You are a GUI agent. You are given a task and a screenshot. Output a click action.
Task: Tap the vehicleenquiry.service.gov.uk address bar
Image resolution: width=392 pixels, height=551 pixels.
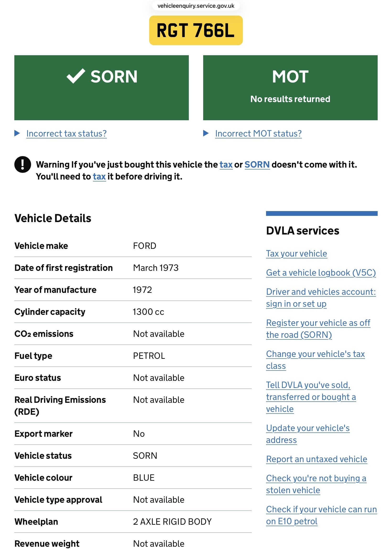(x=196, y=6)
